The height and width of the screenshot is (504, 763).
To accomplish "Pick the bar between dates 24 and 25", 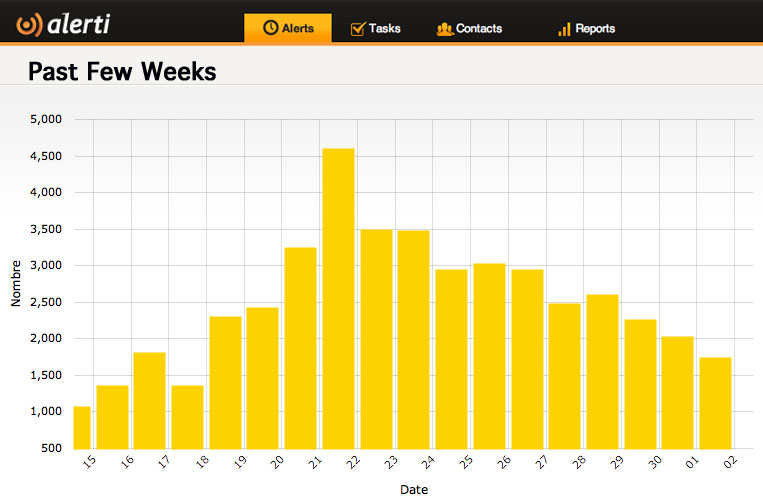I will 451,358.
